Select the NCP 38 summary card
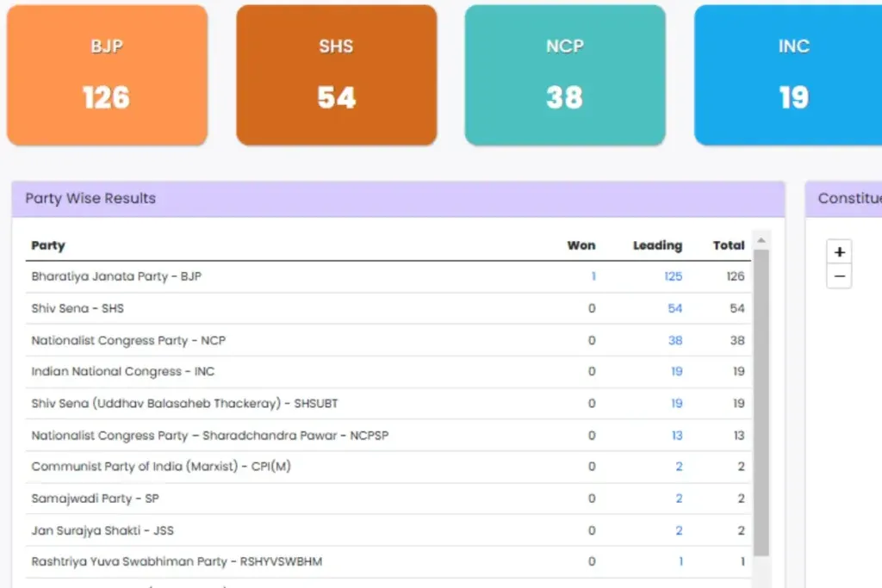 (565, 75)
